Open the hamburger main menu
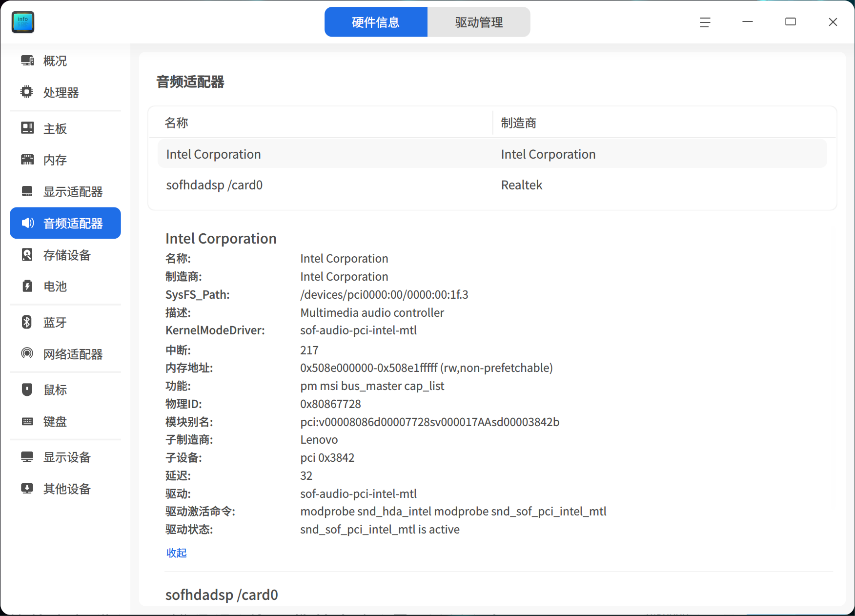 tap(705, 22)
